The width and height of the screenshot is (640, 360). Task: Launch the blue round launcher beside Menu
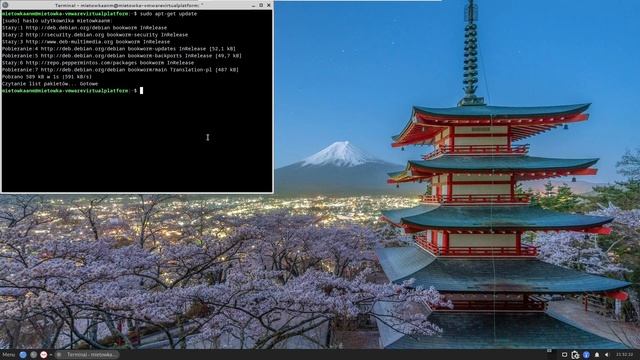click(23, 355)
